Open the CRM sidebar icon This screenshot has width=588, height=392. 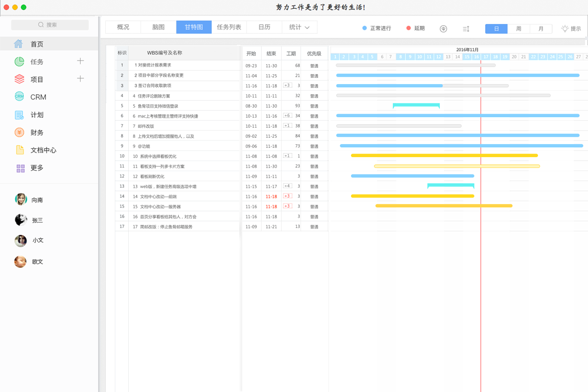(x=19, y=97)
